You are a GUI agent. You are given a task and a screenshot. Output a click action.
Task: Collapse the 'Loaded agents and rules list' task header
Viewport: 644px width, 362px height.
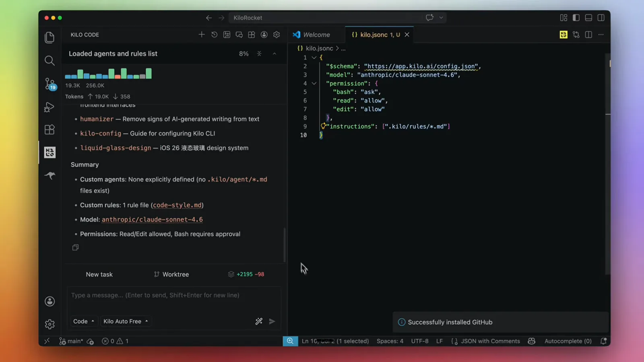click(x=275, y=53)
